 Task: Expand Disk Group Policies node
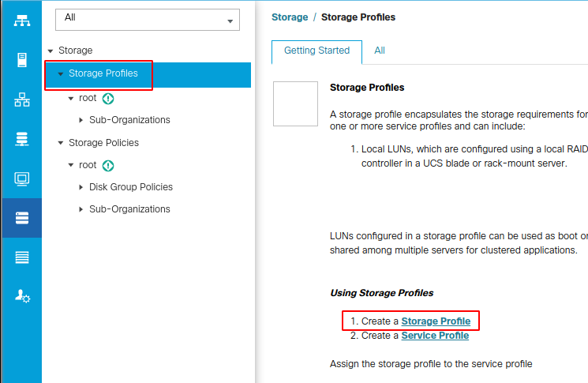pyautogui.click(x=81, y=187)
